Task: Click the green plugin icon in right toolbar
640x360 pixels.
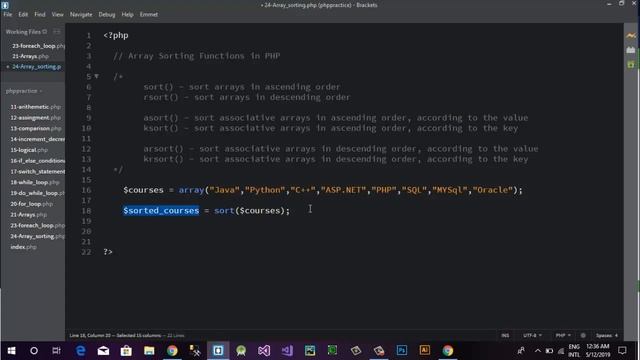Action: click(x=631, y=64)
